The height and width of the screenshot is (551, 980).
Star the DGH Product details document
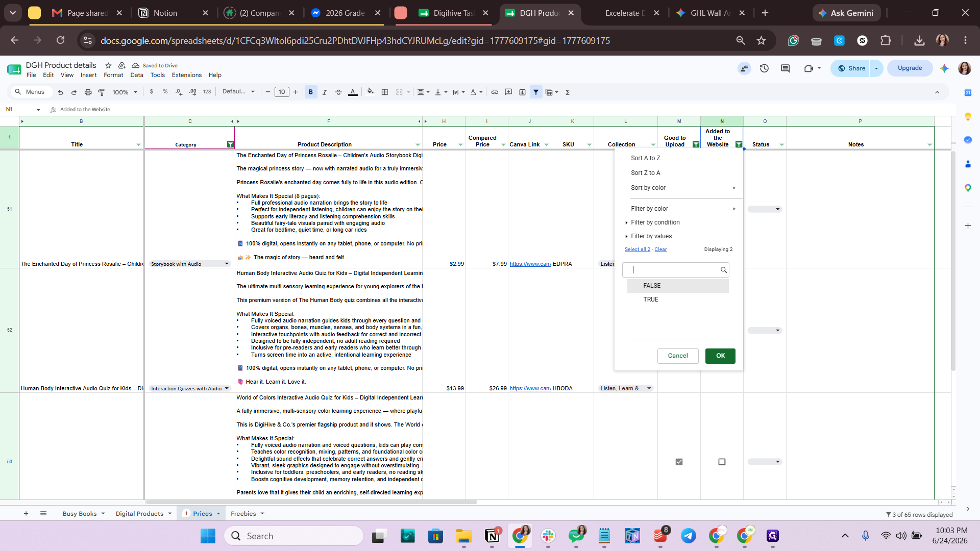108,65
